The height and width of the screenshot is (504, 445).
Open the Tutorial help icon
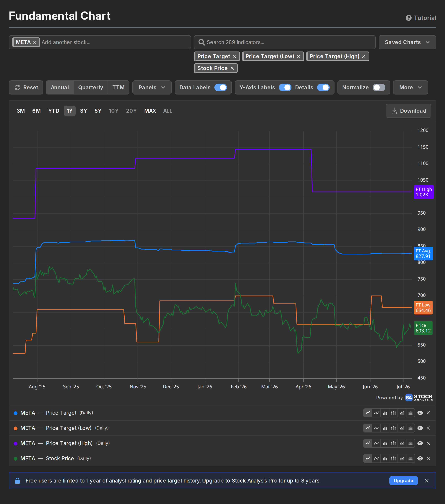pos(408,18)
